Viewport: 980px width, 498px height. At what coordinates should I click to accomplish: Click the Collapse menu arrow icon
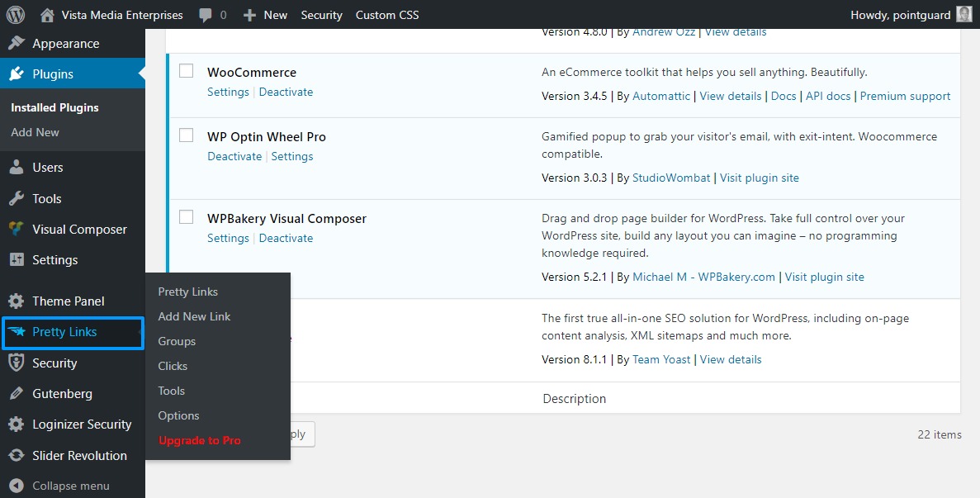[x=17, y=486]
